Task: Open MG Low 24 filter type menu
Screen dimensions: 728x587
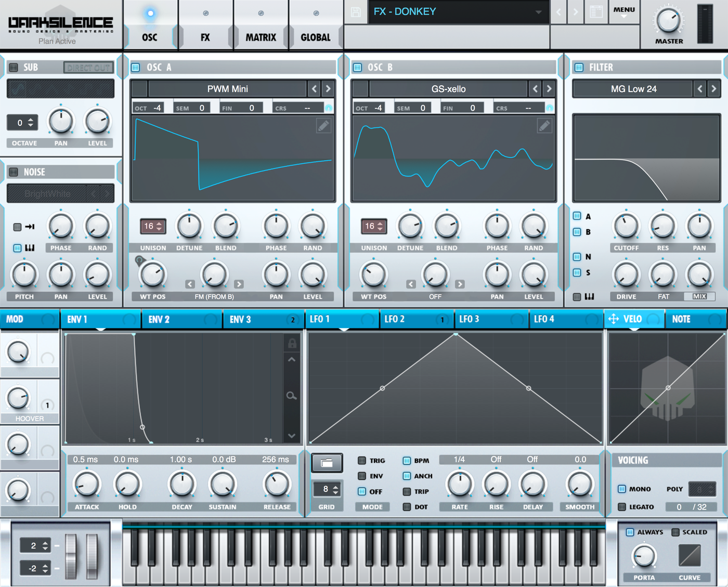Action: 633,89
